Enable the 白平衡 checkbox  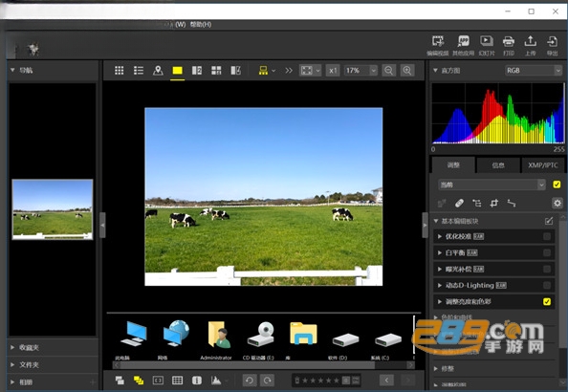(547, 252)
